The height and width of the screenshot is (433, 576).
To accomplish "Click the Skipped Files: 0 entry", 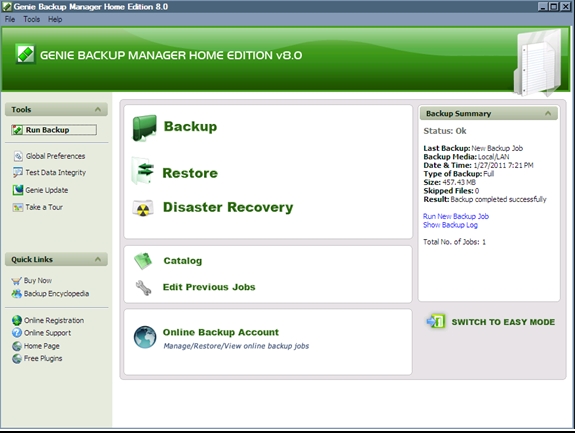I will [x=451, y=191].
